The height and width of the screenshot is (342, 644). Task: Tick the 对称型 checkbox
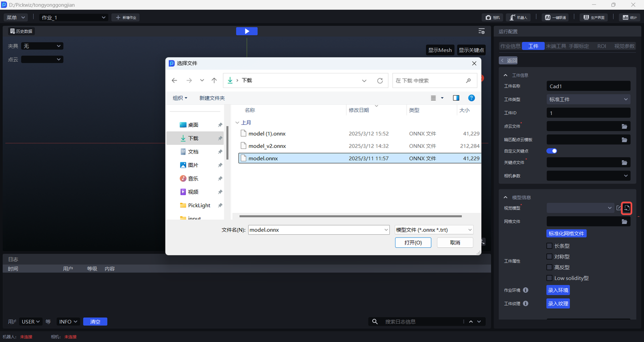point(549,256)
